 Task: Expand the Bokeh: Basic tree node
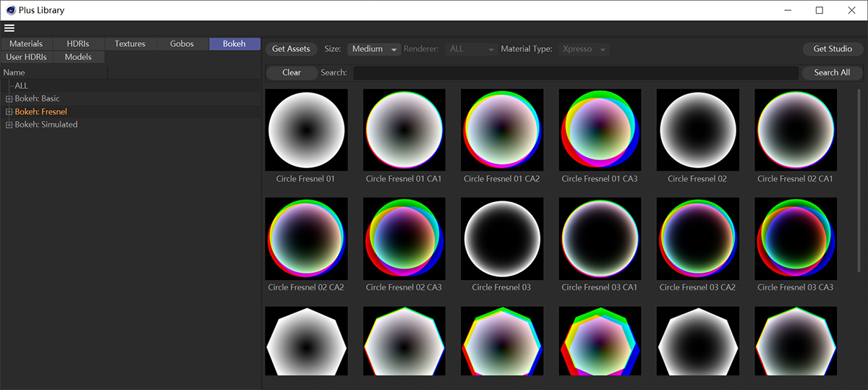coord(9,98)
